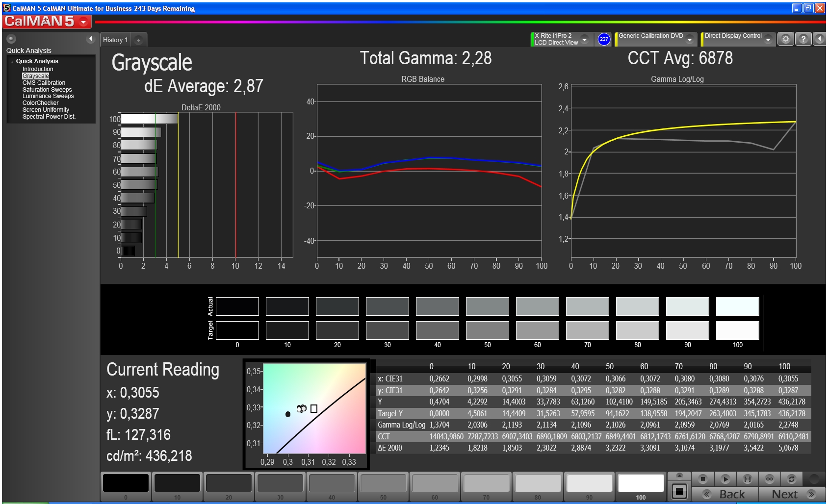Click the Total Gamma: 2,28 readout
This screenshot has height=504, width=828.
426,58
